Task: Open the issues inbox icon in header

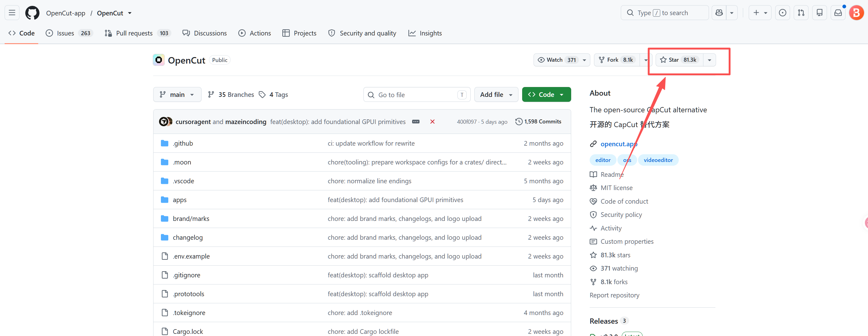Action: tap(782, 13)
